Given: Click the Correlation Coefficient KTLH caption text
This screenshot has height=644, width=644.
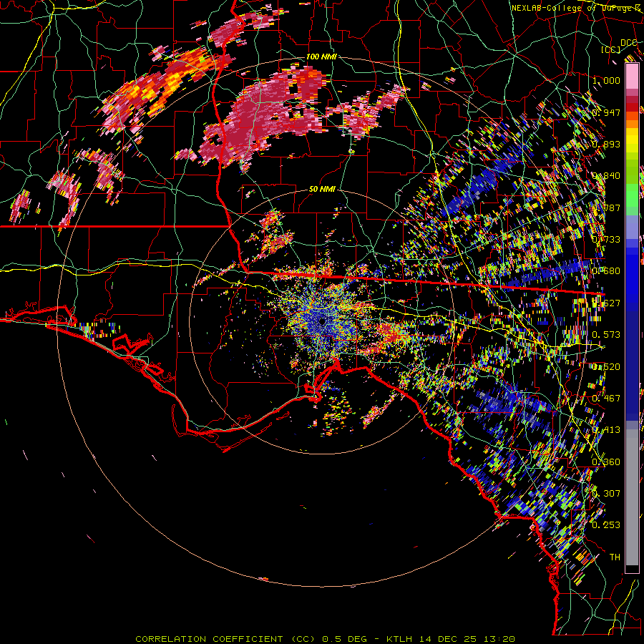Looking at the screenshot, I should [x=325, y=639].
